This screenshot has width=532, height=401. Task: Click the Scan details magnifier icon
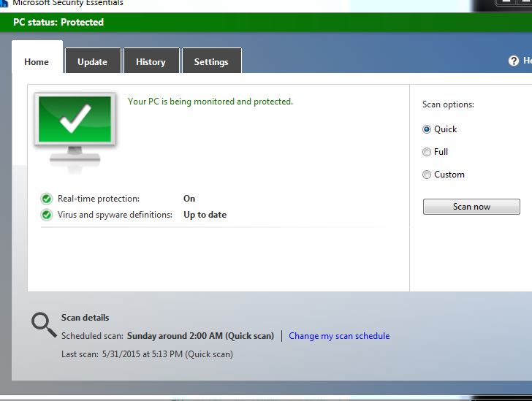[44, 324]
